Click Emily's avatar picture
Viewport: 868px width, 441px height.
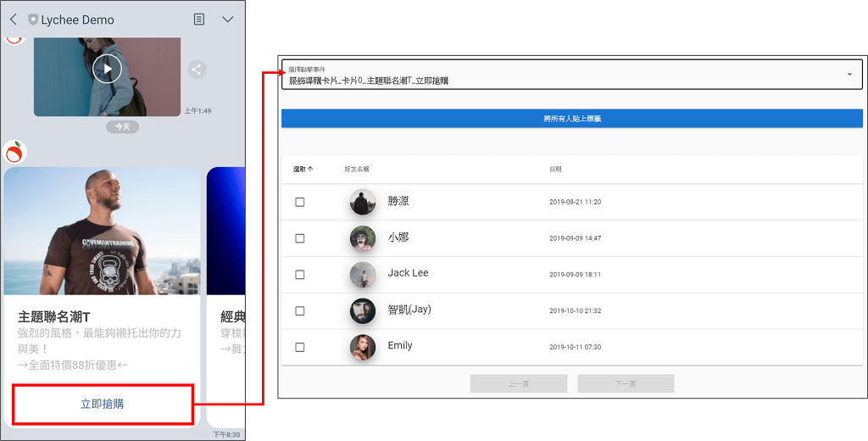[363, 347]
